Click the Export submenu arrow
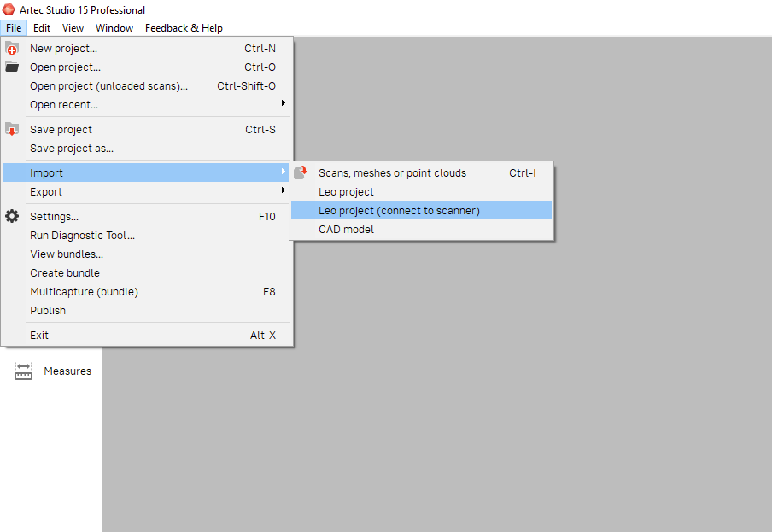This screenshot has height=532, width=772. click(x=284, y=190)
